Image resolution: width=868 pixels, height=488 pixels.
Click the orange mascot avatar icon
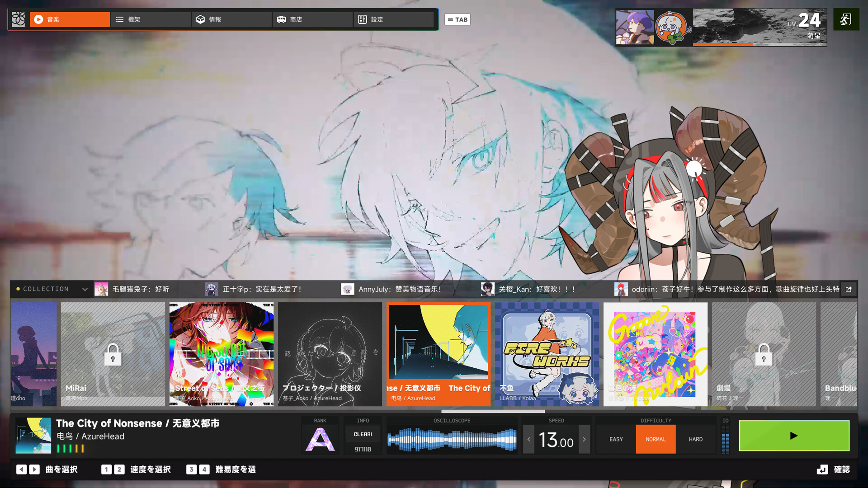pyautogui.click(x=672, y=28)
